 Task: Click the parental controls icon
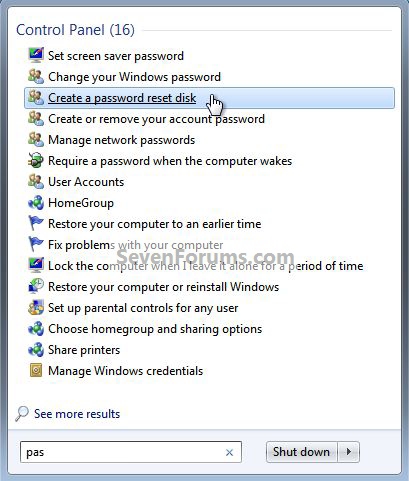click(36, 307)
